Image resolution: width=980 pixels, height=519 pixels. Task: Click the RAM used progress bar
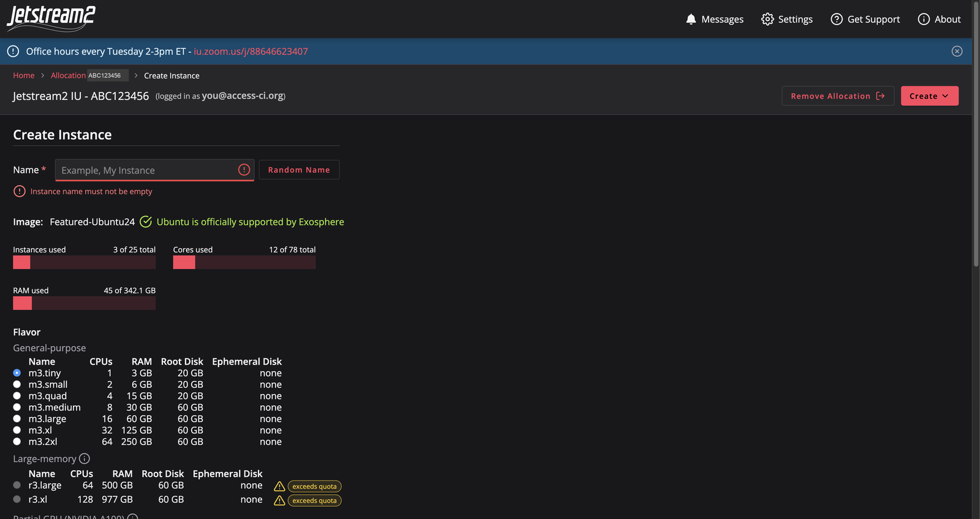click(x=84, y=303)
